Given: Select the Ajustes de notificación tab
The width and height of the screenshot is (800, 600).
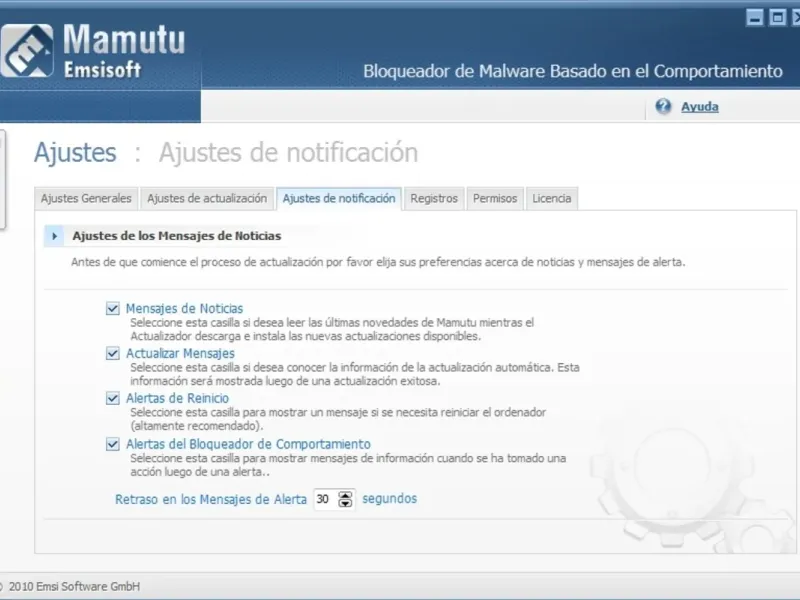Looking at the screenshot, I should tap(339, 198).
